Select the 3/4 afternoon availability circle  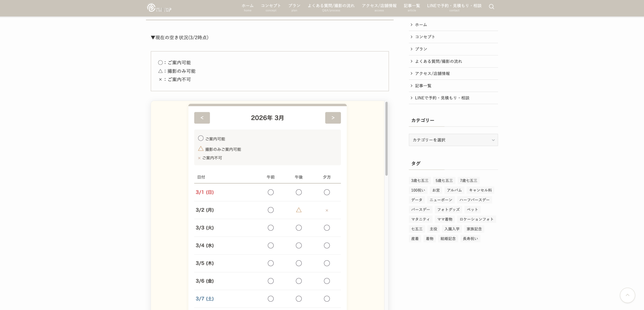pyautogui.click(x=299, y=245)
